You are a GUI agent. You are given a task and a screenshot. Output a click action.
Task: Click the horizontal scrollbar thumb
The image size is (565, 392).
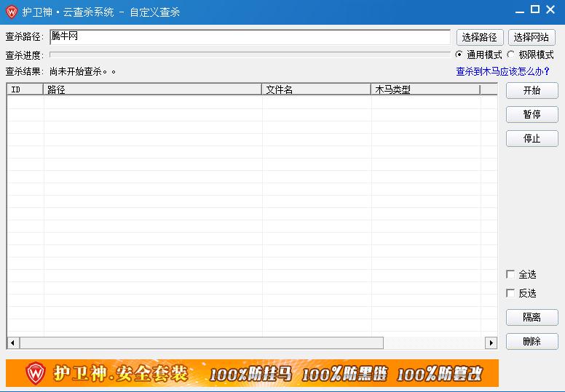[x=202, y=343]
